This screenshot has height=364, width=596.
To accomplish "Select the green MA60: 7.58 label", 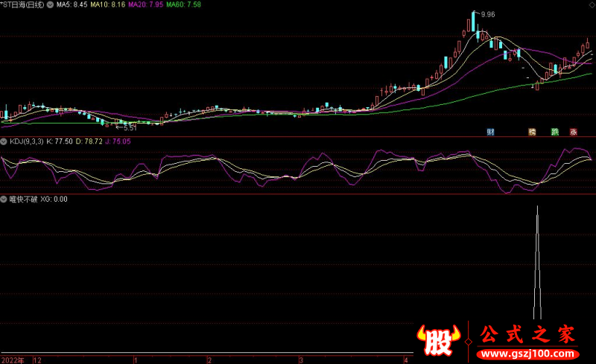I will pyautogui.click(x=183, y=4).
